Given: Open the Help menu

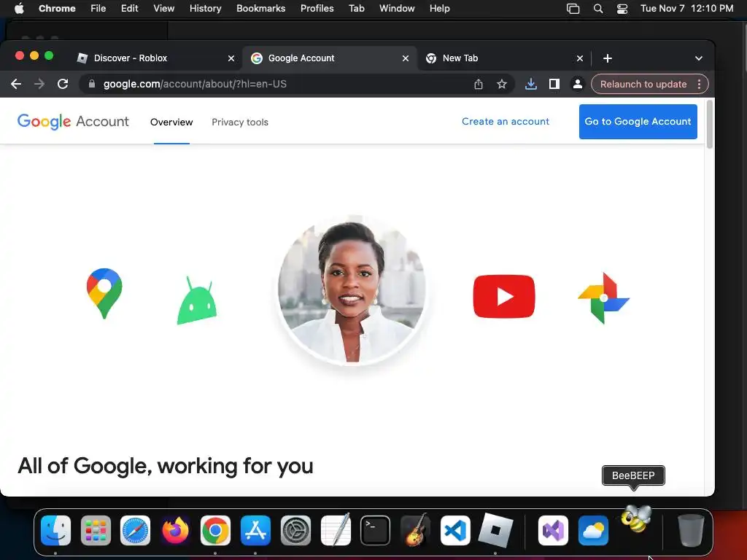Looking at the screenshot, I should click(439, 8).
